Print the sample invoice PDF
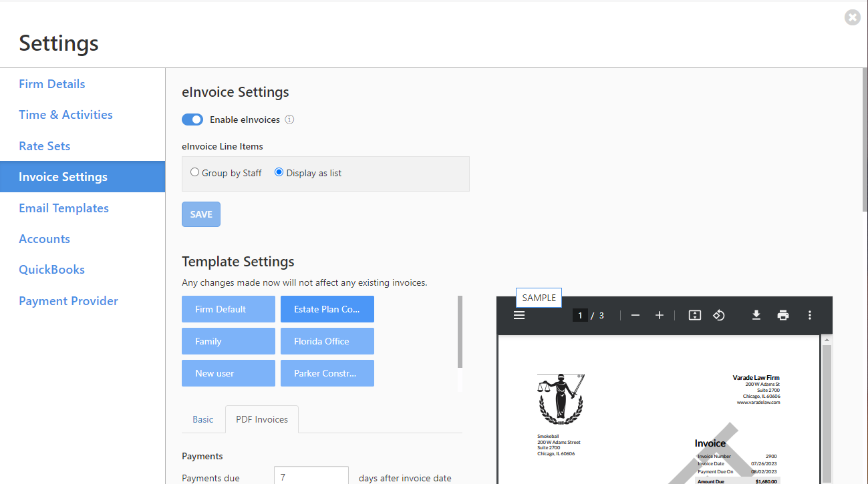The width and height of the screenshot is (868, 484). pyautogui.click(x=783, y=314)
